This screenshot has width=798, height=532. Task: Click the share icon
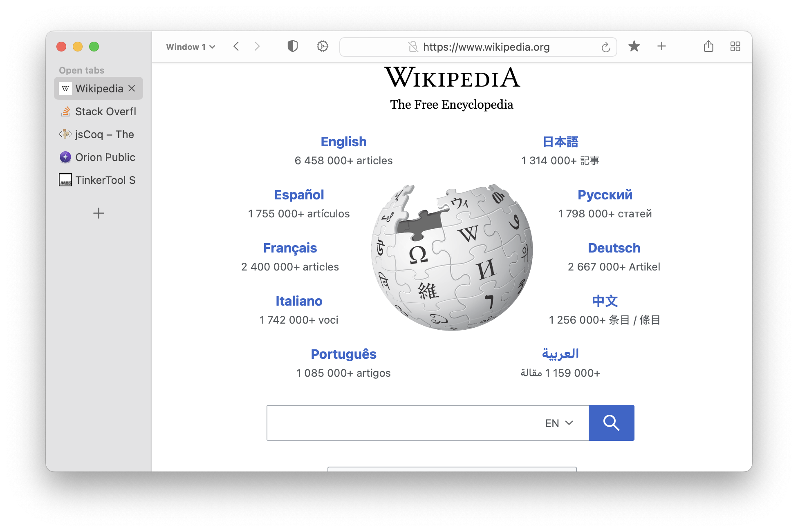pyautogui.click(x=708, y=47)
